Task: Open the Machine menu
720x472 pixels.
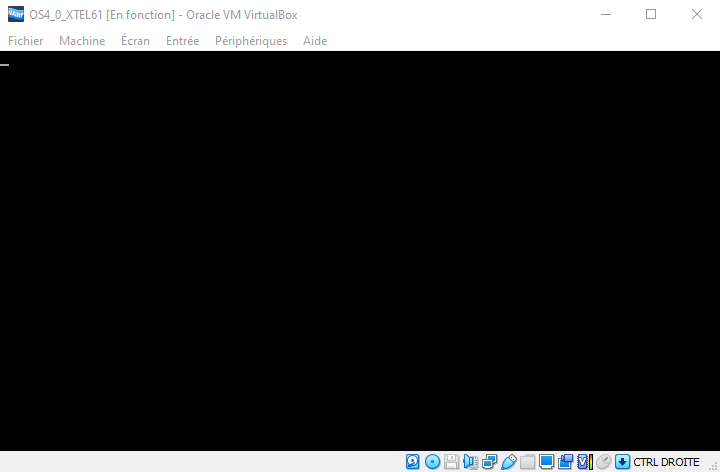Action: click(x=82, y=41)
